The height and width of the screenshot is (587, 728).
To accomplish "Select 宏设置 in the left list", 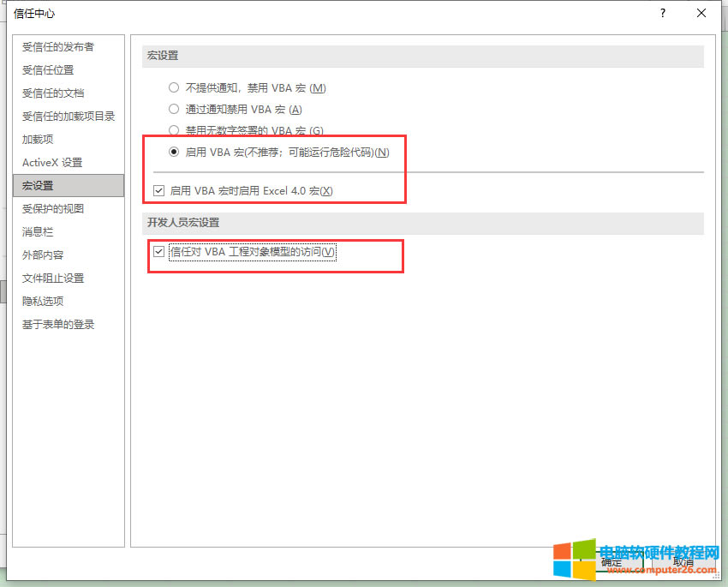I will point(38,186).
